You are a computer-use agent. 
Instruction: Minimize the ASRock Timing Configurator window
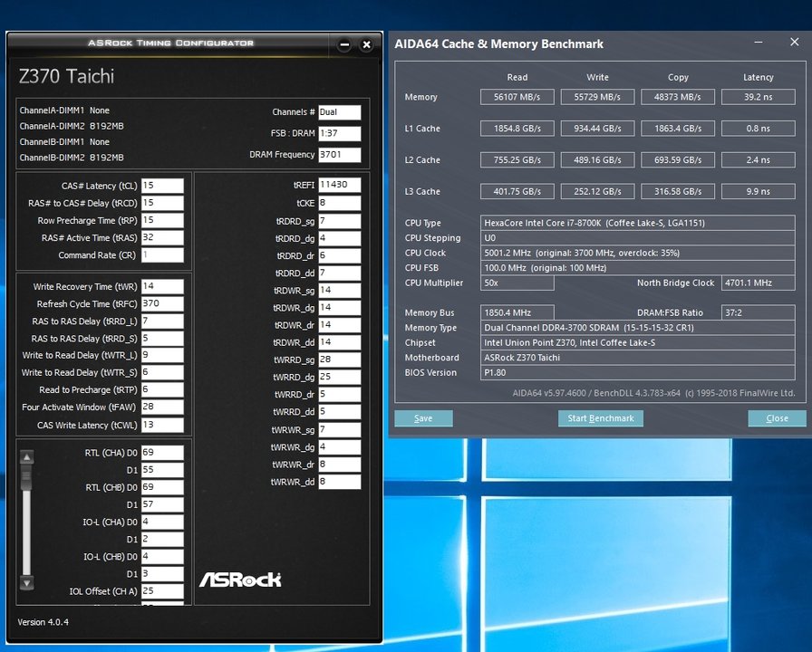(344, 45)
